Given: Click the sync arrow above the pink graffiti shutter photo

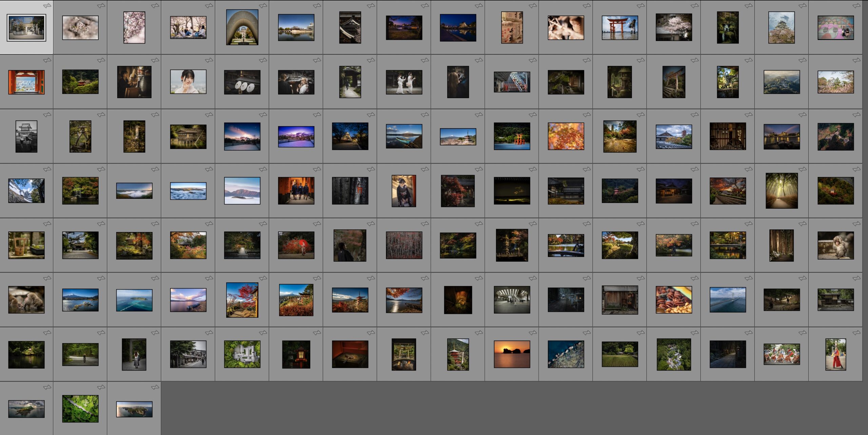Looking at the screenshot, I should [856, 6].
